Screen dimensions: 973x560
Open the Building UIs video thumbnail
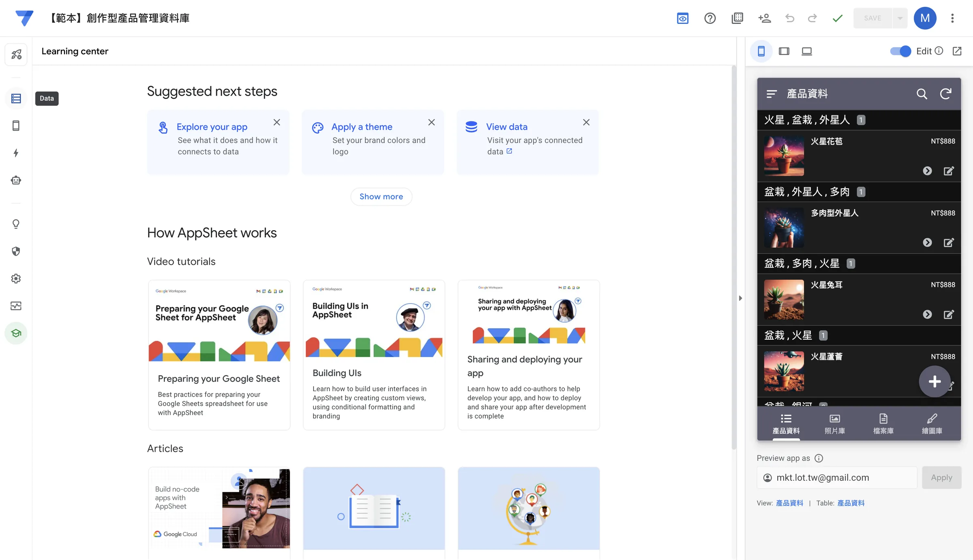[x=374, y=319]
